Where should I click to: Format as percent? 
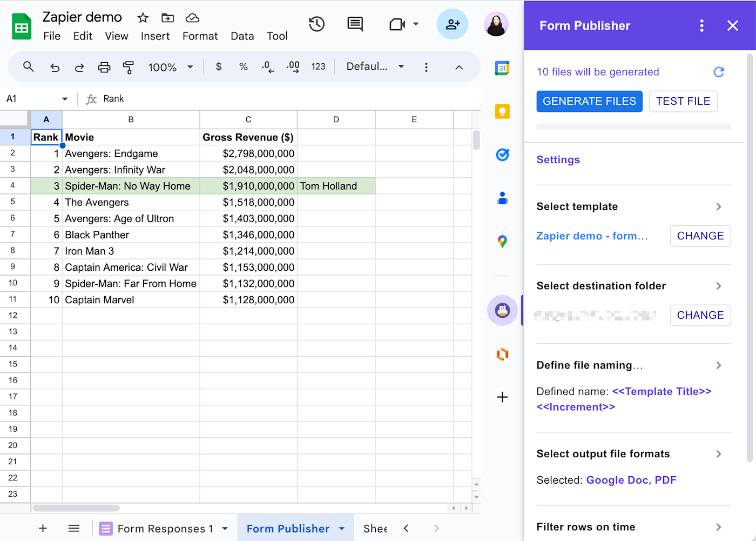[244, 66]
